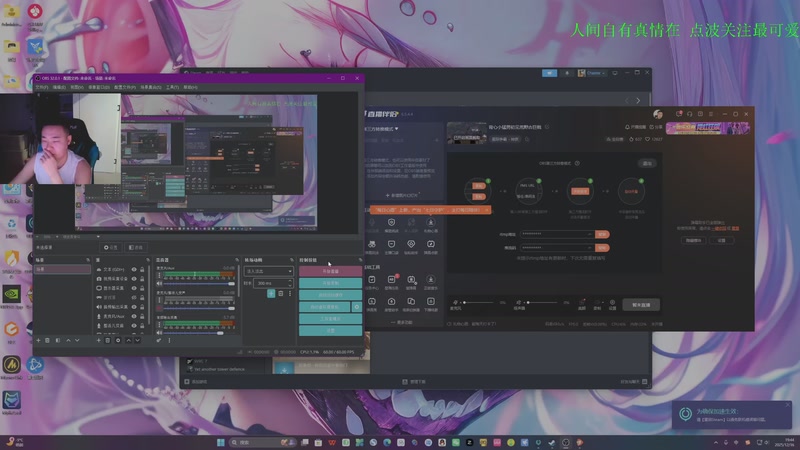Viewport: 800px width, 450px height.
Task: Open source properties gear in Sources toolbar
Action: tap(118, 340)
